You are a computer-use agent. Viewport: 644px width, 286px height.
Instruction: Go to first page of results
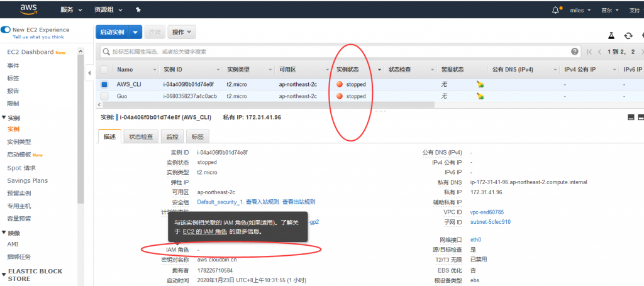point(589,52)
